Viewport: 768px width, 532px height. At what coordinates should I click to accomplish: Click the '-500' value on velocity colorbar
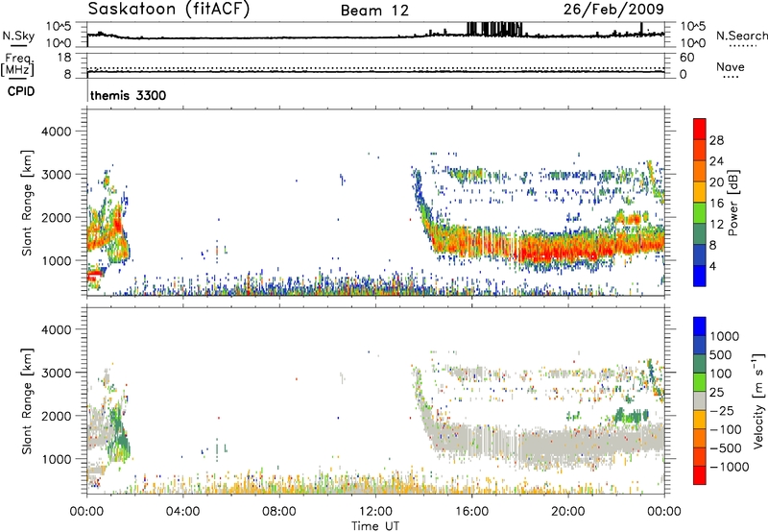(x=726, y=447)
